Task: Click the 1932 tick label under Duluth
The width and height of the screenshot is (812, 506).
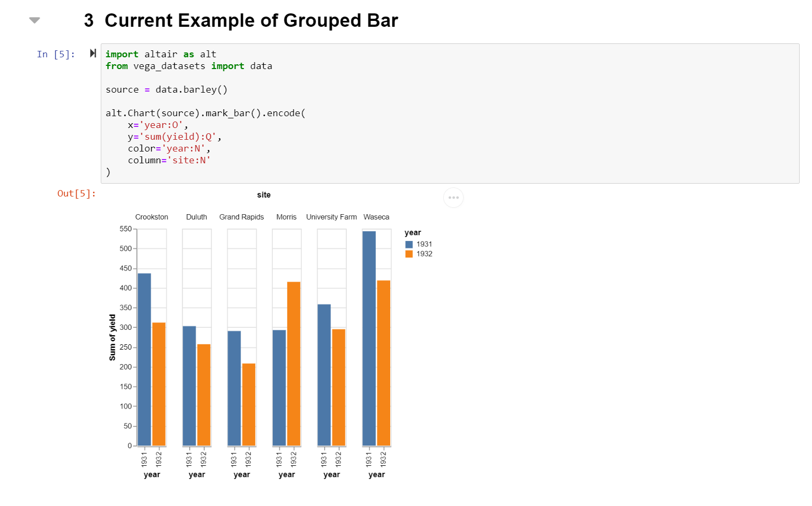Action: click(x=202, y=459)
